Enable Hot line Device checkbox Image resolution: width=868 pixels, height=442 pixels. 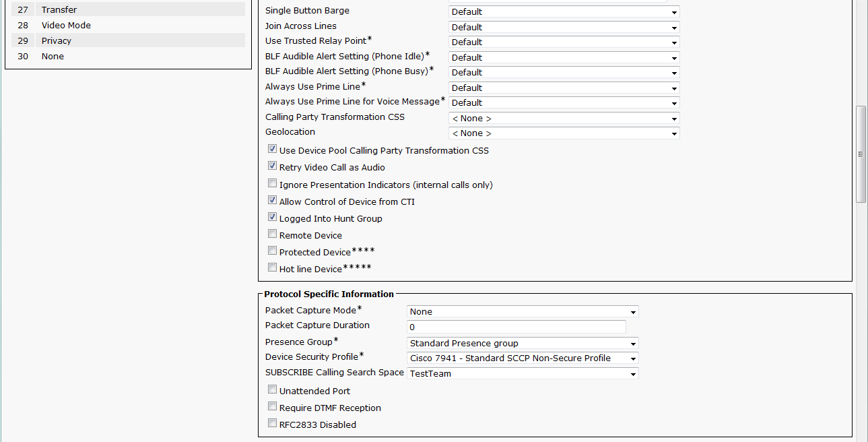[273, 267]
